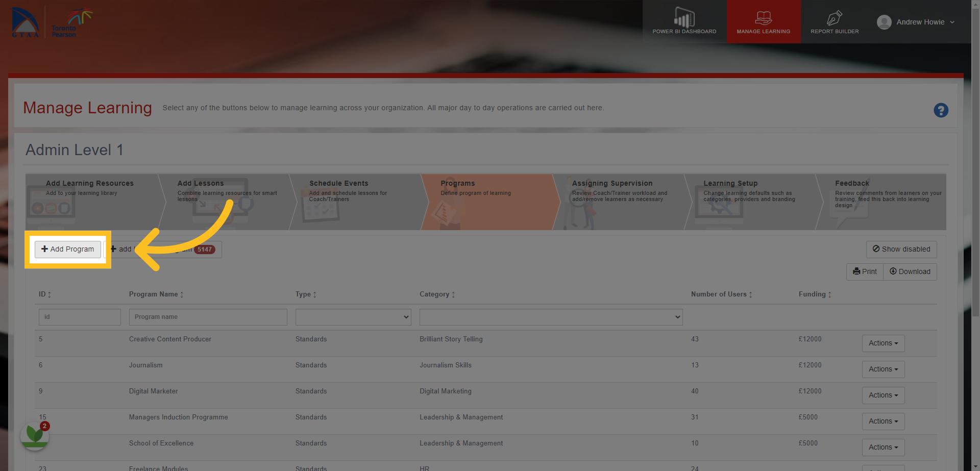Screen dimensions: 980x471
Task: Select the Programs step tab
Action: tap(490, 202)
